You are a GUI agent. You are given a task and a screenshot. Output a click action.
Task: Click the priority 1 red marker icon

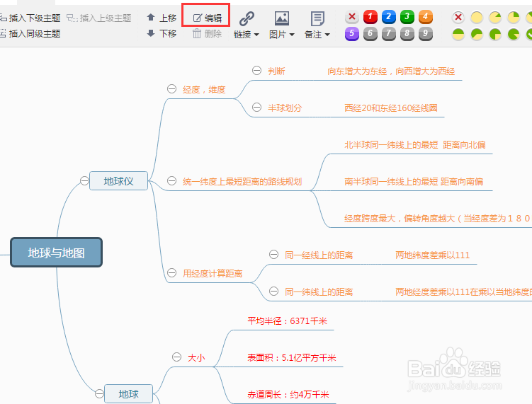pos(370,16)
